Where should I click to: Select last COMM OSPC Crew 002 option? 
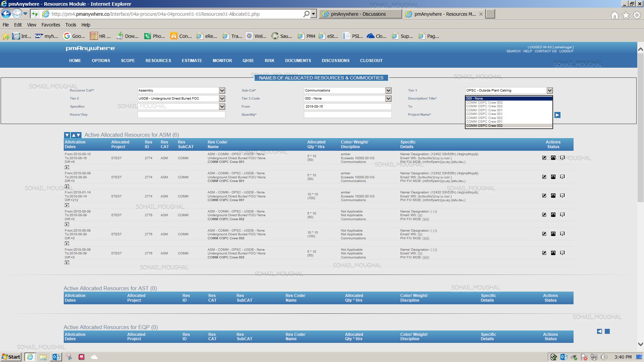(484, 126)
